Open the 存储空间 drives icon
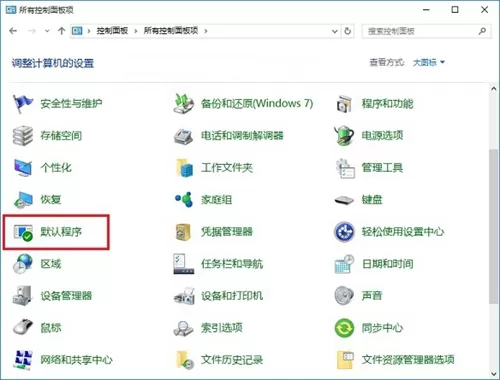 22,136
